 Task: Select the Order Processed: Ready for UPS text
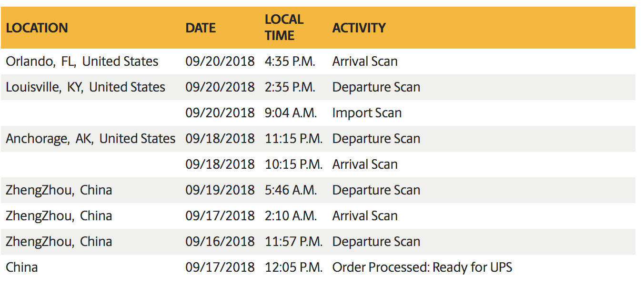[422, 267]
